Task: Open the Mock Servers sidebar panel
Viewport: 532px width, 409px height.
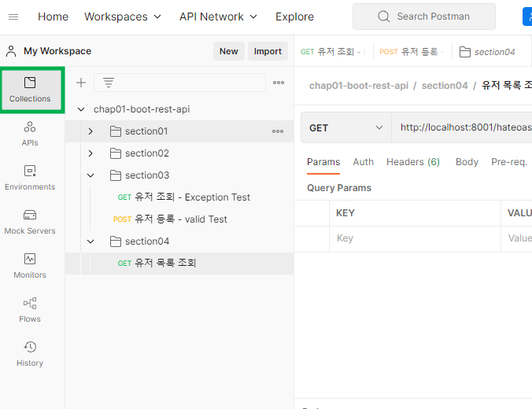Action: [x=30, y=222]
